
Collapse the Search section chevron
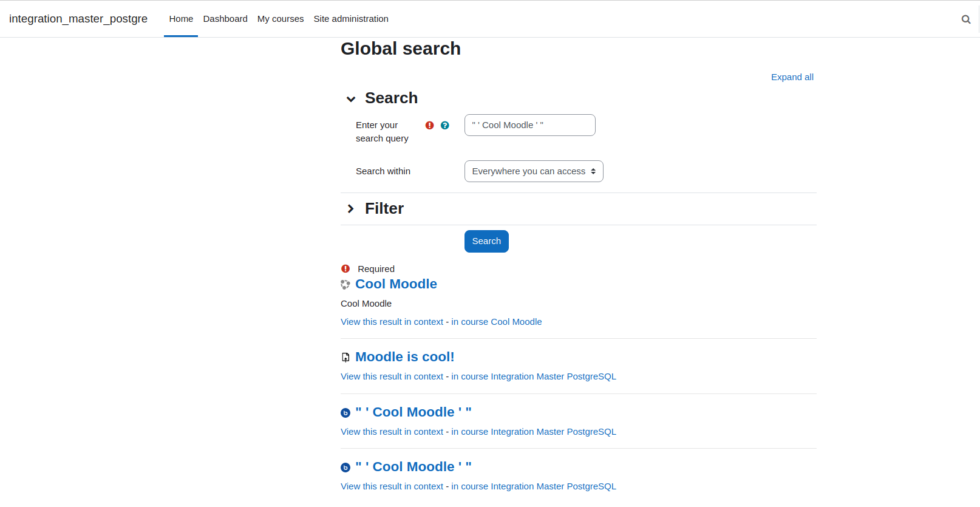tap(351, 99)
